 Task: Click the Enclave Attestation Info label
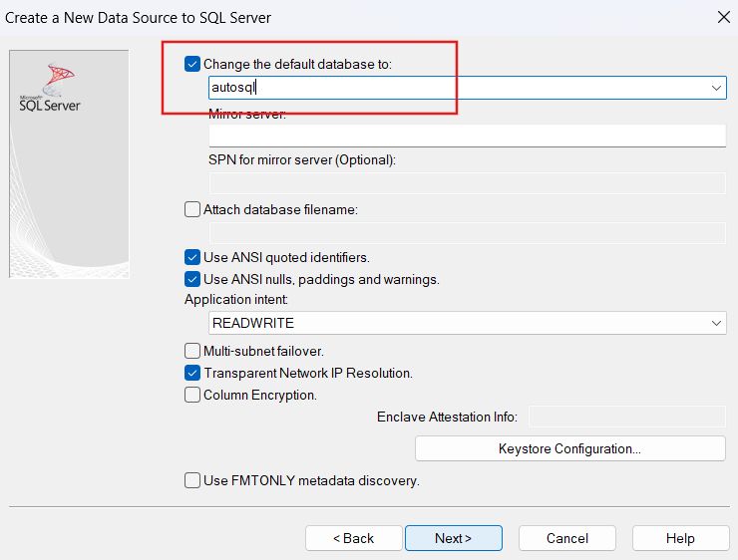447,418
